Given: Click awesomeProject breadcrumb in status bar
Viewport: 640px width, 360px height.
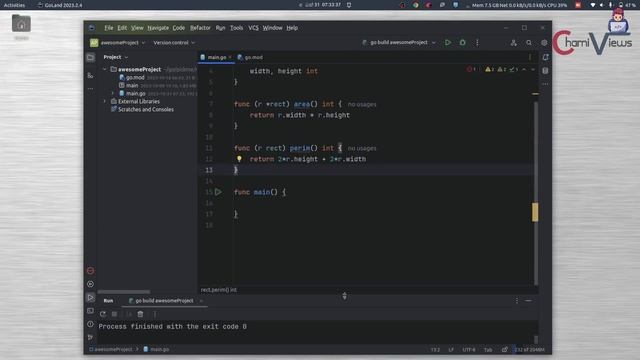Looking at the screenshot, I should (x=113, y=349).
